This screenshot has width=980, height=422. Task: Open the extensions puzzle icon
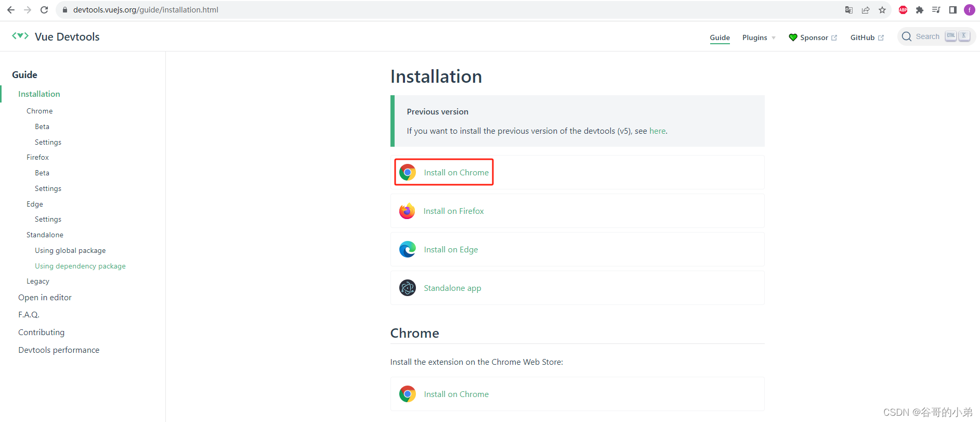coord(920,10)
